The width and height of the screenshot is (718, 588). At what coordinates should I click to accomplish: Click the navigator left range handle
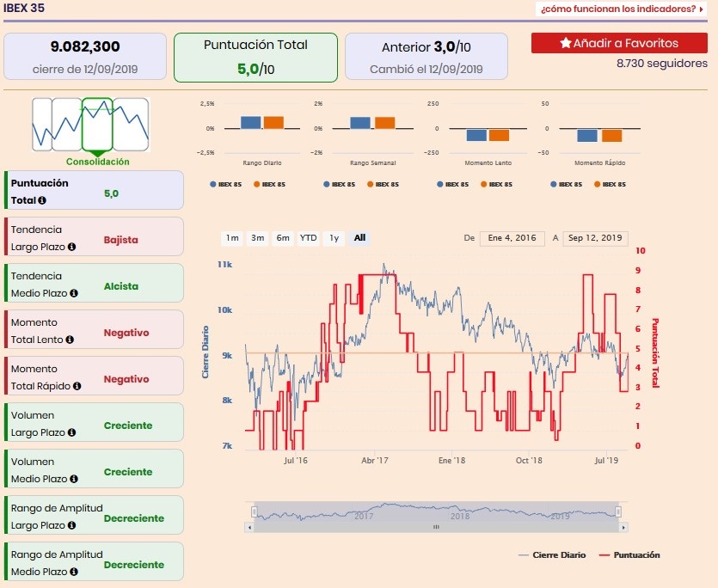(255, 511)
